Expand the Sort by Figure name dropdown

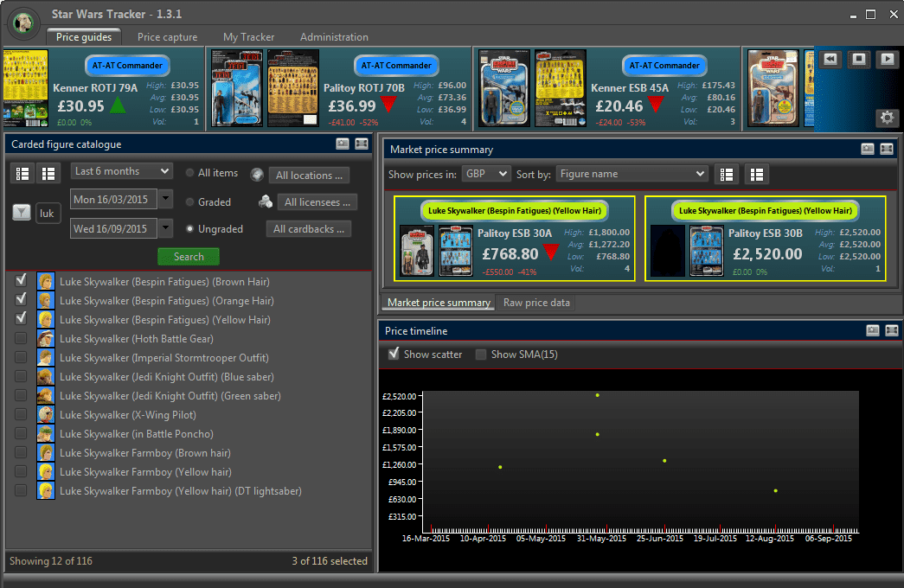click(632, 174)
